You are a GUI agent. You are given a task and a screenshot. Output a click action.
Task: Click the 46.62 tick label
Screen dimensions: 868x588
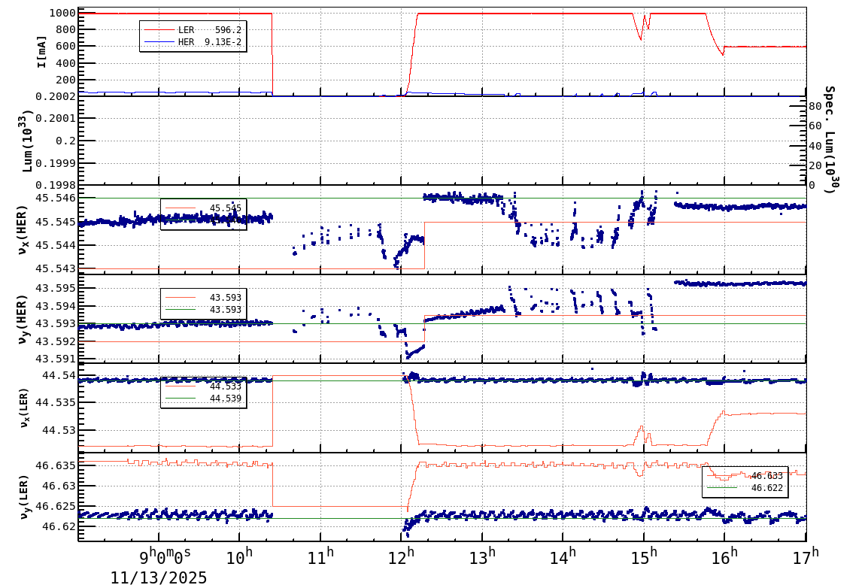[59, 526]
